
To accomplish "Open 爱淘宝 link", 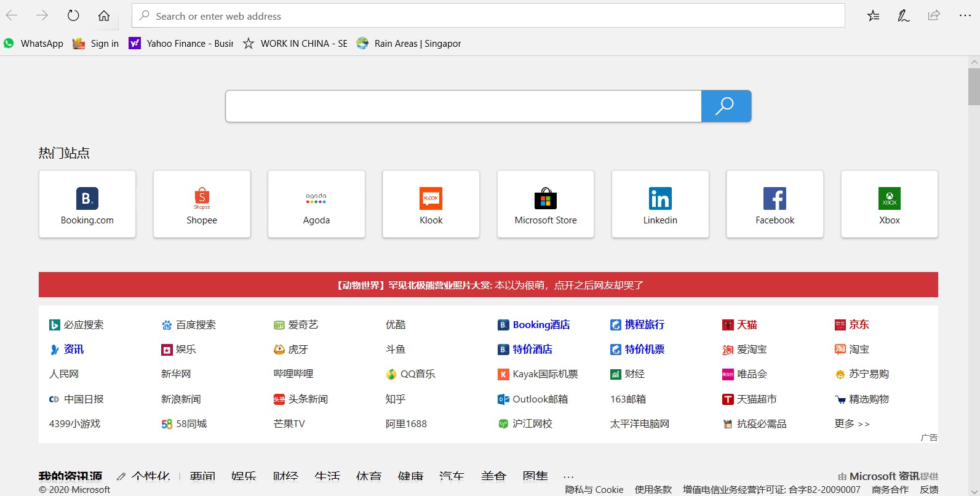I will [x=744, y=350].
